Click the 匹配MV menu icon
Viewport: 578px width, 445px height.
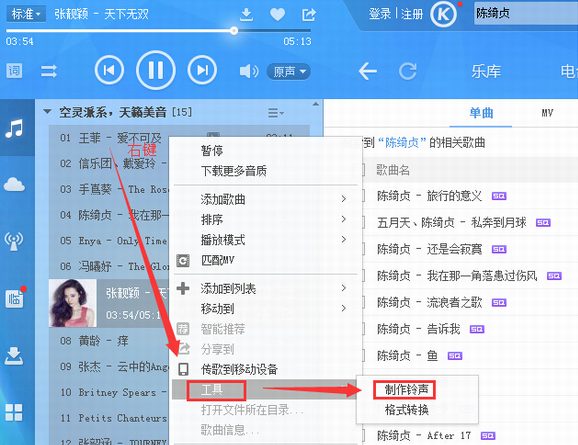pos(183,261)
